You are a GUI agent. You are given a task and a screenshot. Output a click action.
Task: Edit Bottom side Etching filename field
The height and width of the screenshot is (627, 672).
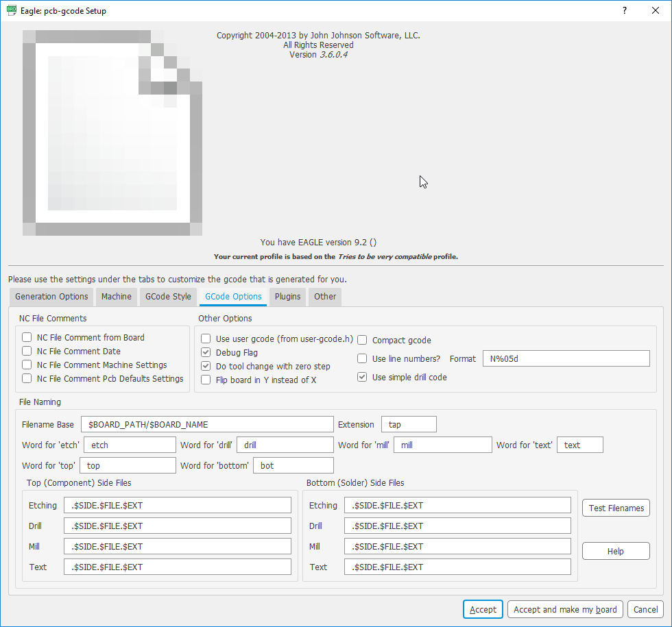(x=458, y=506)
